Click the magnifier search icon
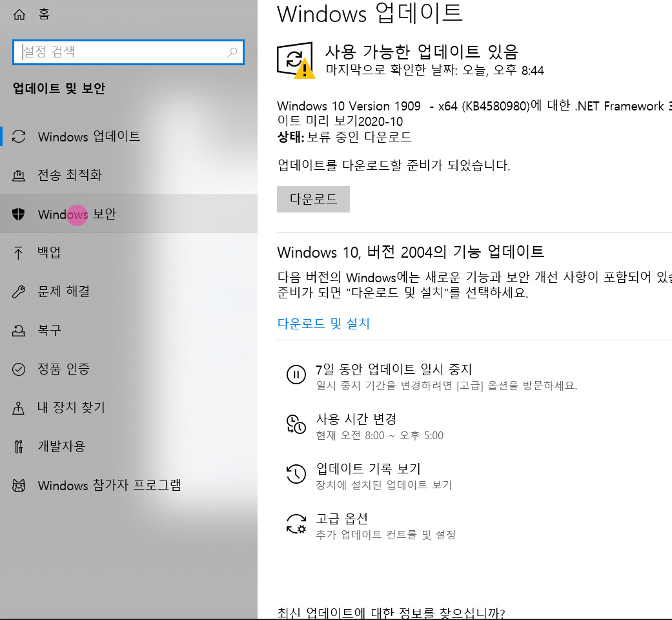This screenshot has height=620, width=672. click(232, 52)
